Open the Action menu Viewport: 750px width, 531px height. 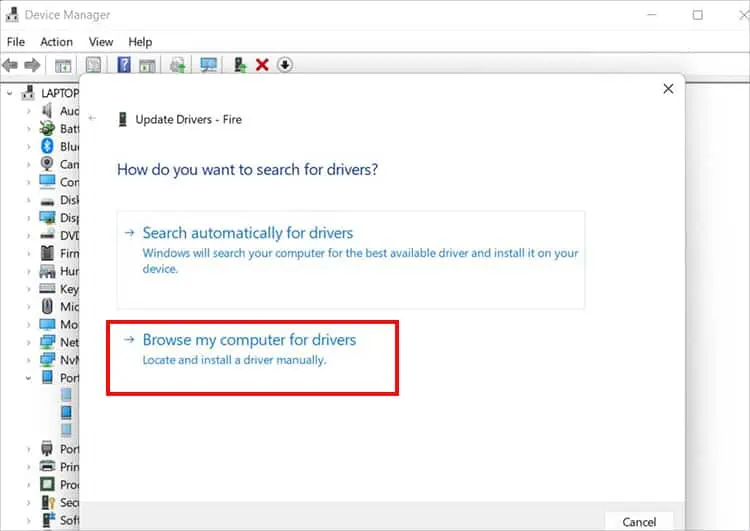click(56, 42)
